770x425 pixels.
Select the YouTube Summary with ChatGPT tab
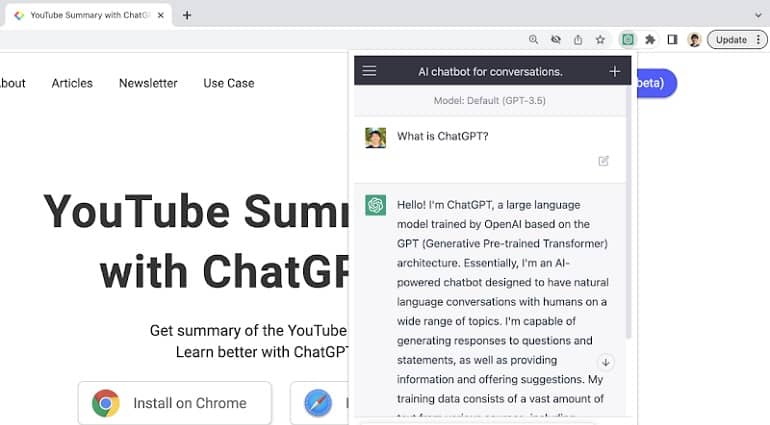click(88, 15)
